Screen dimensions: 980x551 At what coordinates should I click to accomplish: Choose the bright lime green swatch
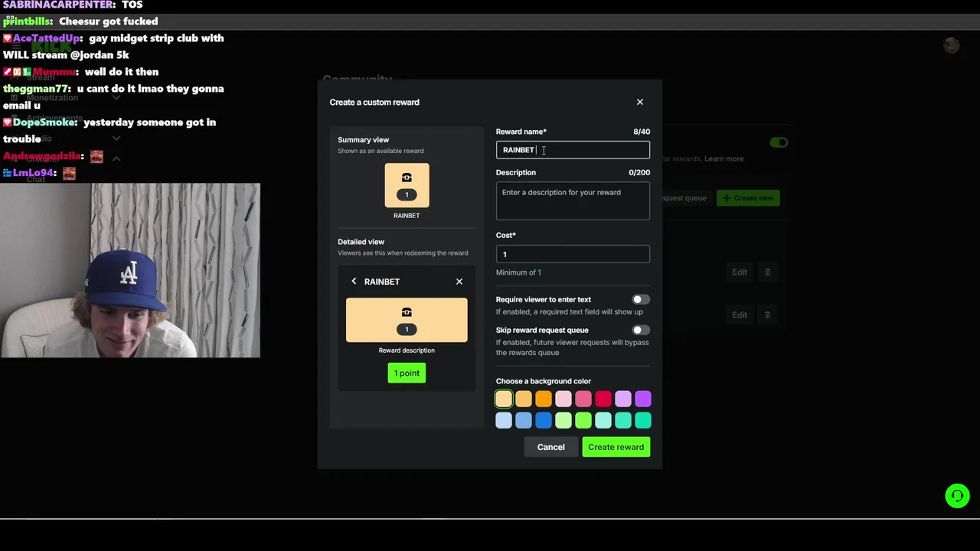pyautogui.click(x=583, y=420)
